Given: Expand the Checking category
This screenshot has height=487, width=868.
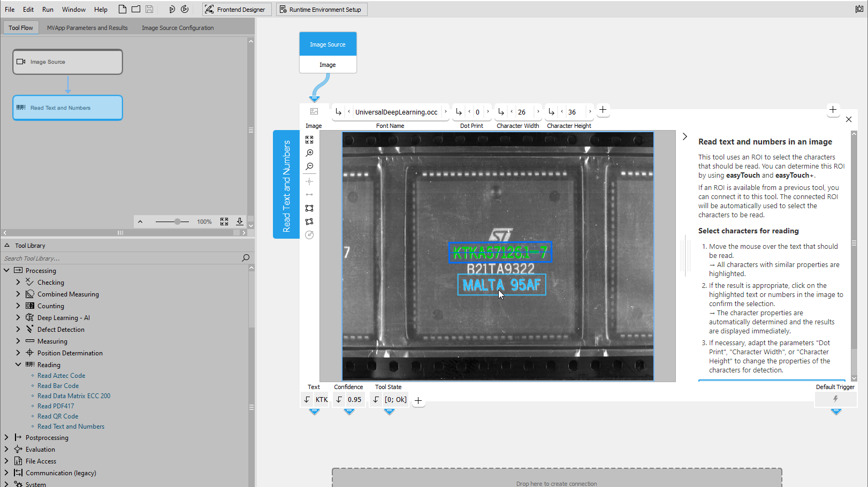Looking at the screenshot, I should pos(18,282).
